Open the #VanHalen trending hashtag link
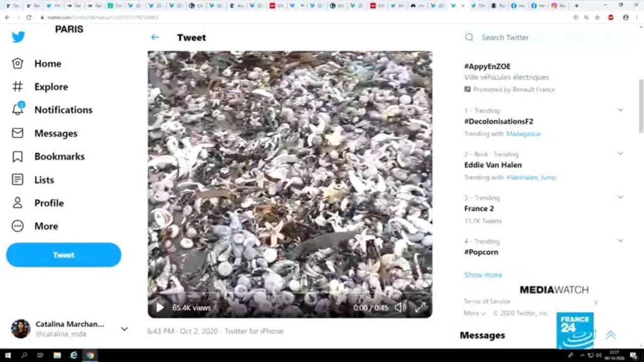The height and width of the screenshot is (362, 644). coord(522,177)
